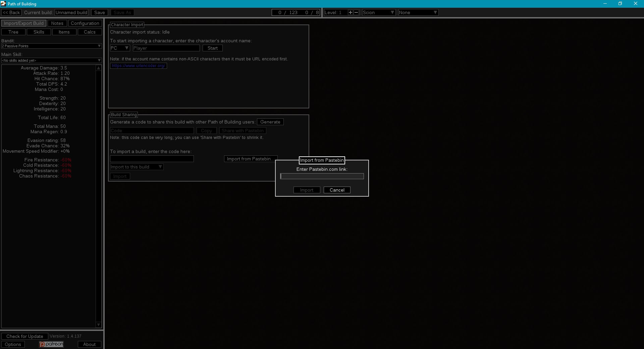Click the Total Life: 60 stat

click(52, 117)
